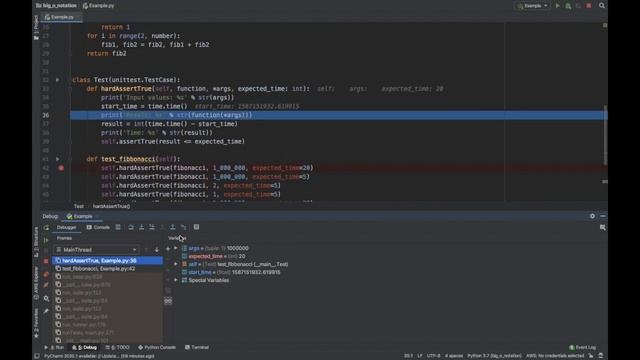
Task: Click the Step Into My Code icon
Action: point(152,227)
